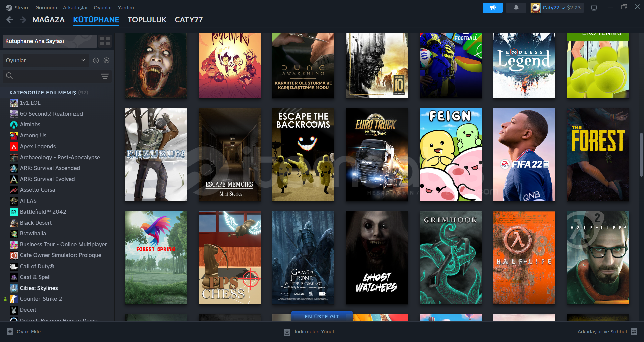Open the Dune Awakening cover
This screenshot has width=644, height=342.
pos(303,66)
